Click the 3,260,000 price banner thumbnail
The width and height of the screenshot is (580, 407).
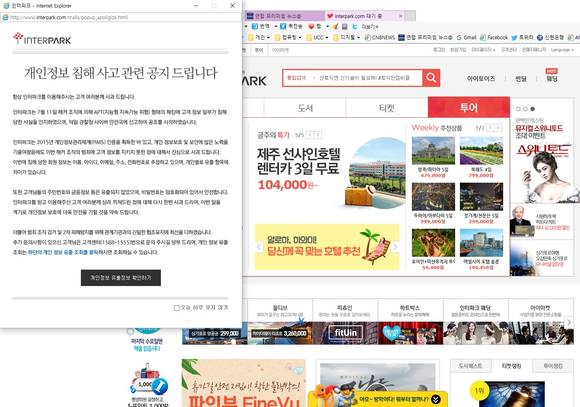click(x=280, y=333)
